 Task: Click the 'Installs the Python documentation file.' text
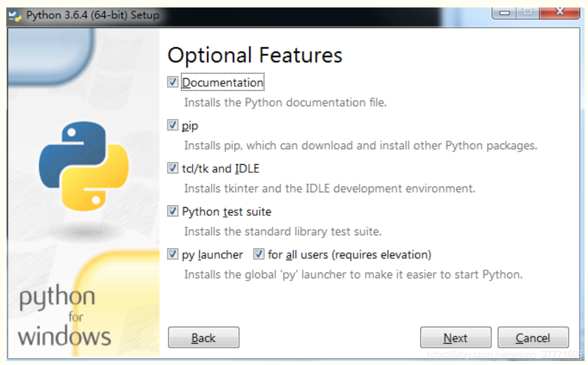285,102
